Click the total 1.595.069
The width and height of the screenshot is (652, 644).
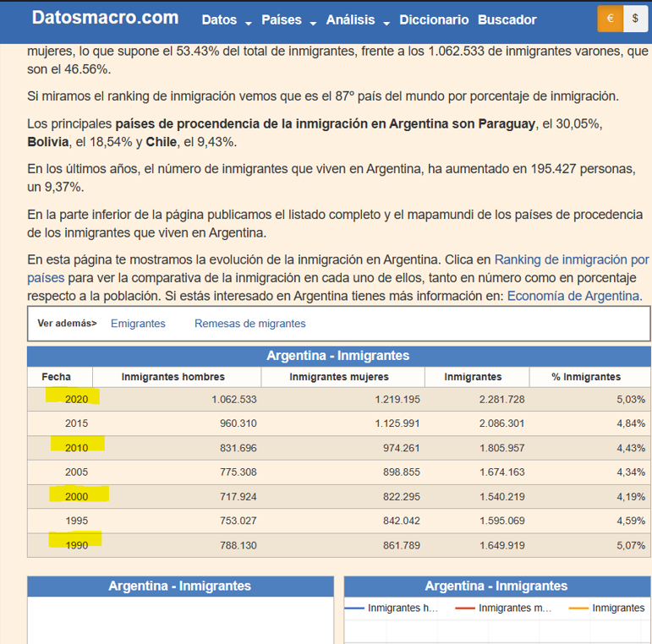(501, 521)
